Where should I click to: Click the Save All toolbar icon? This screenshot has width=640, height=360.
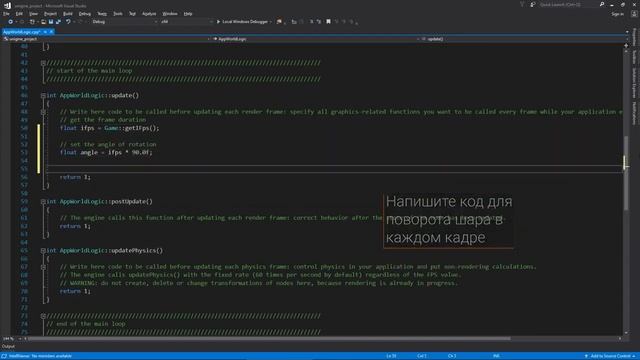click(58, 22)
